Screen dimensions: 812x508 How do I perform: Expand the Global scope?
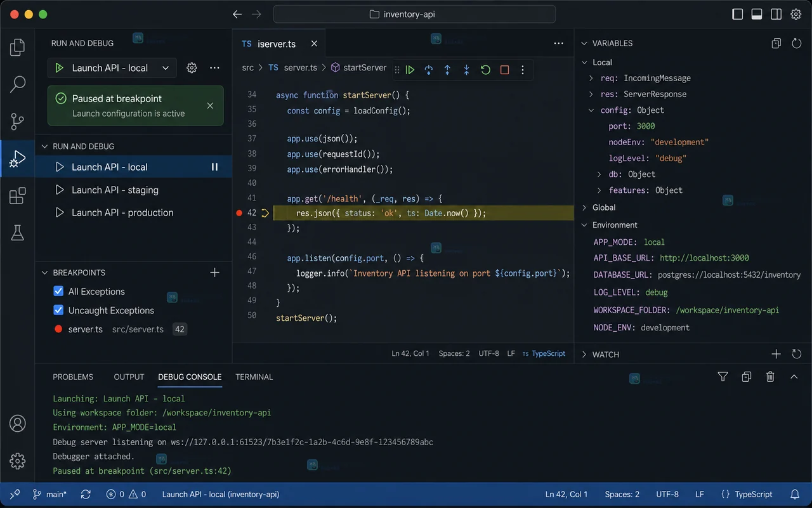click(x=584, y=207)
